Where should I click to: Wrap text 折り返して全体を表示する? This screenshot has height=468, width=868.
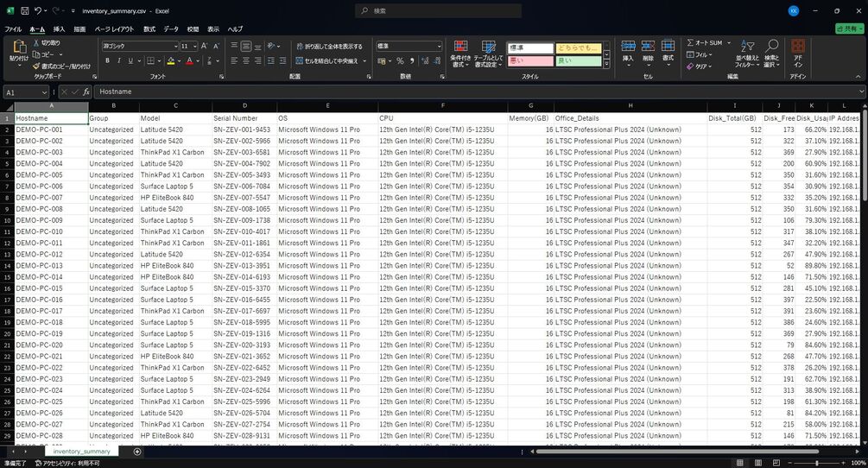pos(329,47)
